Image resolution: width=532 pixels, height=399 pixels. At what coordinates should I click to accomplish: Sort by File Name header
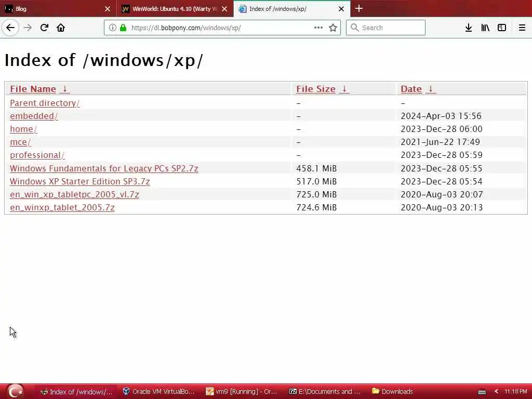pyautogui.click(x=33, y=89)
